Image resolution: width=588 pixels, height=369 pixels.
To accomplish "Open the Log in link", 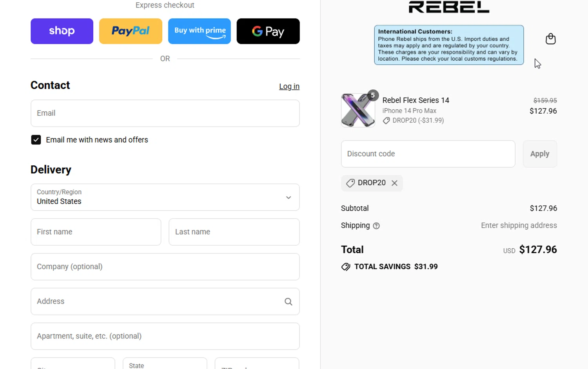I will [289, 86].
